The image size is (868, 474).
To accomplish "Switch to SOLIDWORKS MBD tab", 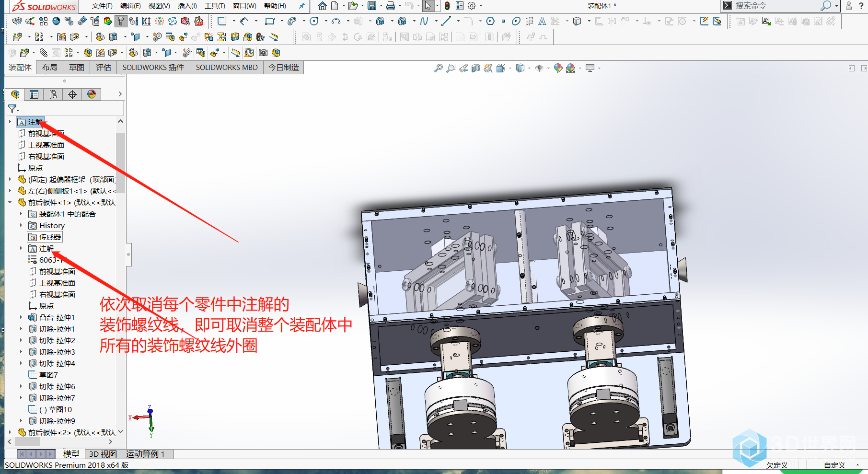I will coord(227,68).
